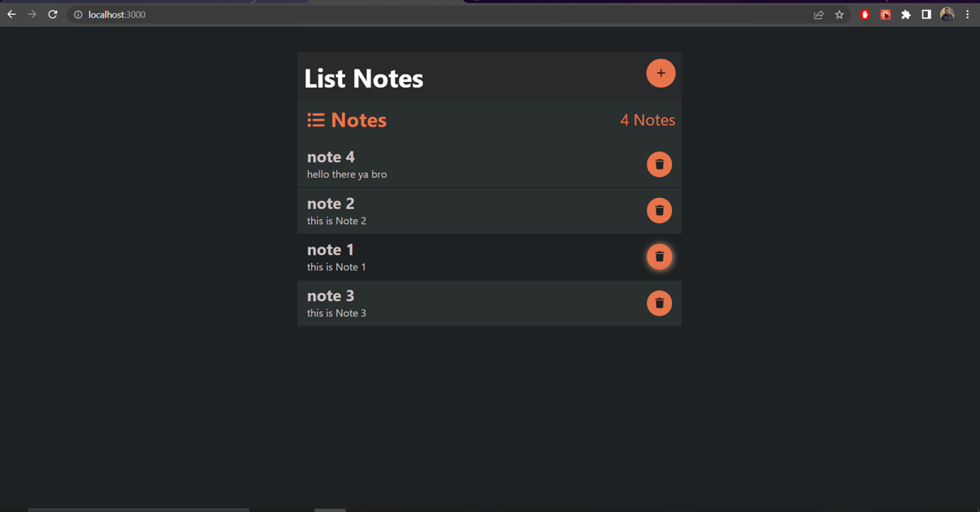Open the side panel square icon
The width and height of the screenshot is (980, 512).
pos(926,14)
